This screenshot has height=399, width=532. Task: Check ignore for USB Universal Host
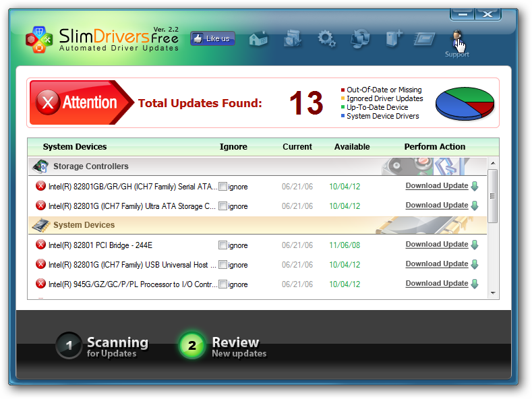pos(223,265)
